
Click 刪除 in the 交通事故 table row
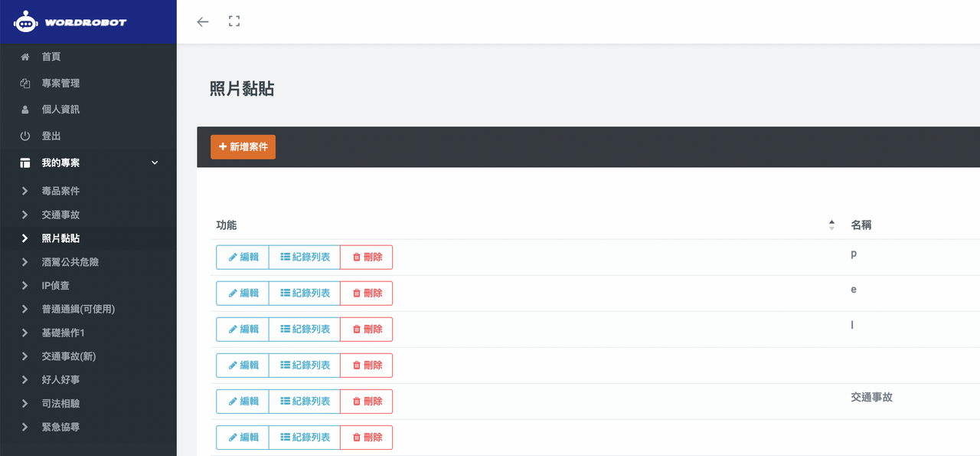click(x=367, y=402)
